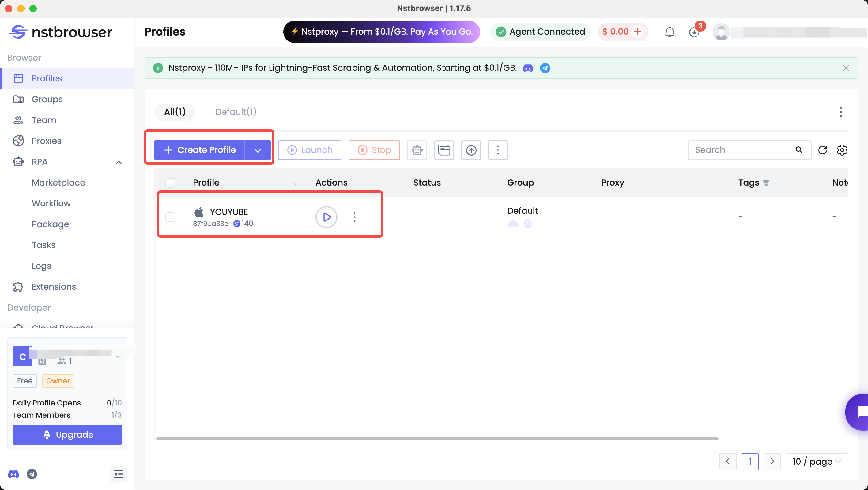Select the robot batch-operation tool icon

417,150
